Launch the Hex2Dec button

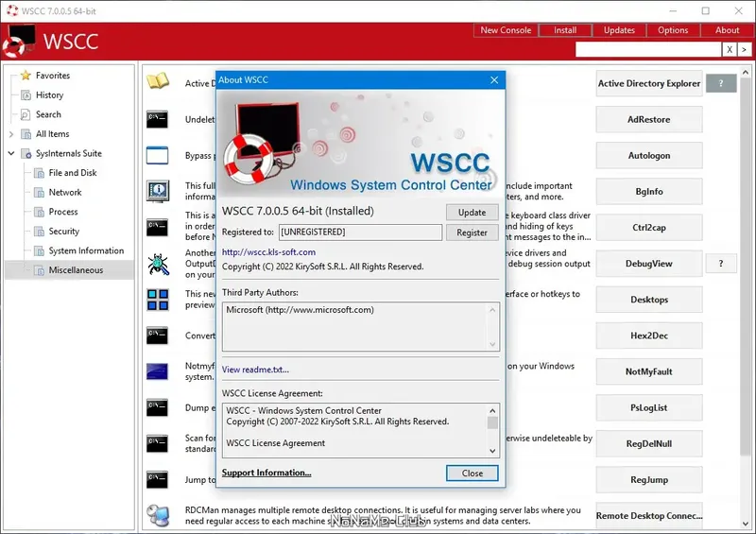click(649, 336)
